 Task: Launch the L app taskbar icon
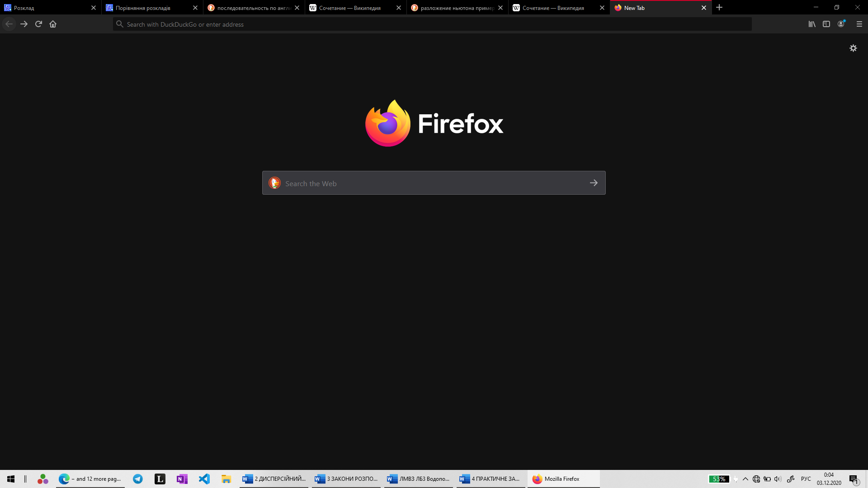click(160, 479)
